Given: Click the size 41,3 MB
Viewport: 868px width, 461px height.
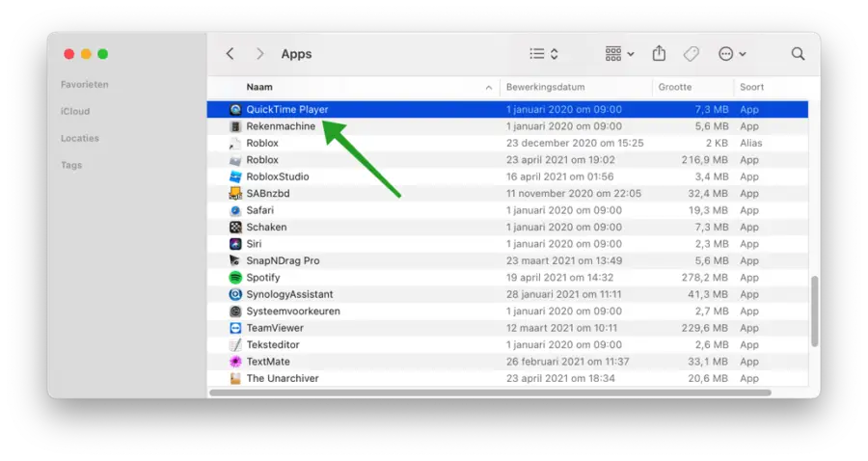Looking at the screenshot, I should (x=708, y=294).
